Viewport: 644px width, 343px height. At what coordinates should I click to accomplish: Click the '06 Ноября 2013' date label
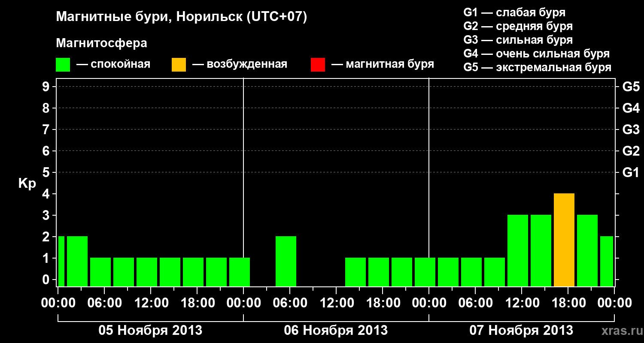(336, 330)
